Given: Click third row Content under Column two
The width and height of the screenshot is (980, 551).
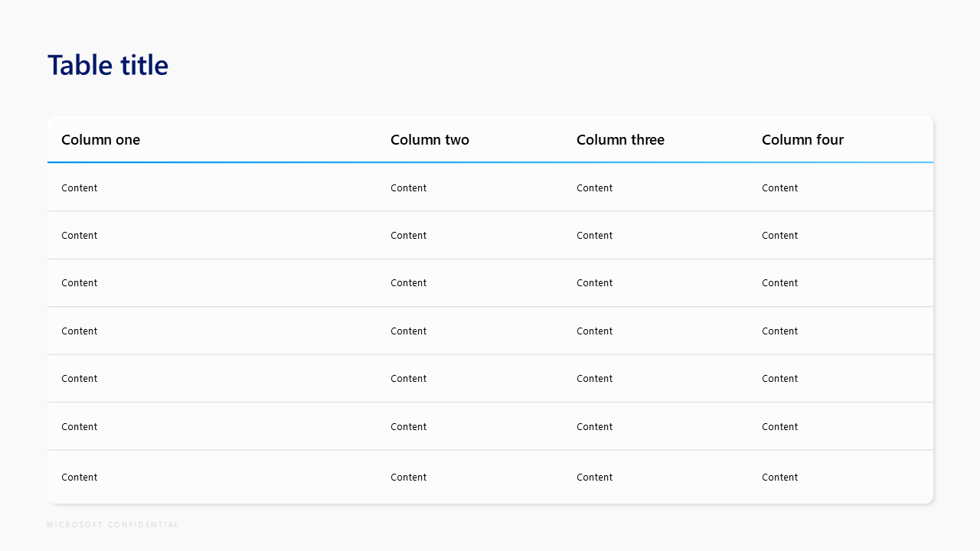Looking at the screenshot, I should 409,283.
